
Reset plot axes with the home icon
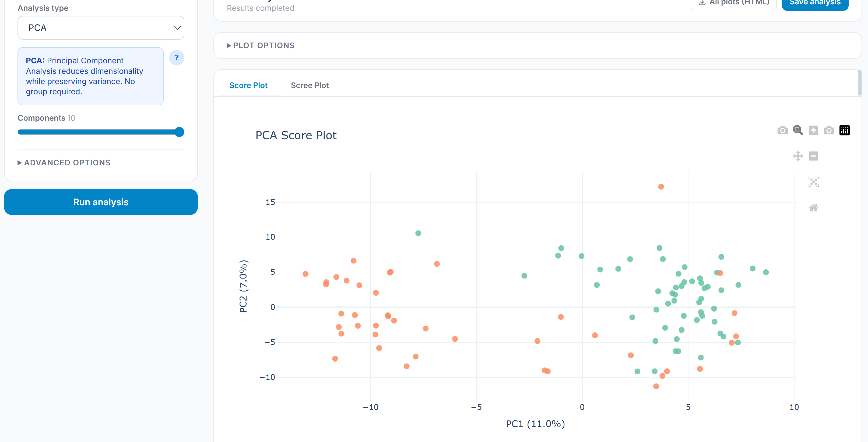pyautogui.click(x=813, y=208)
